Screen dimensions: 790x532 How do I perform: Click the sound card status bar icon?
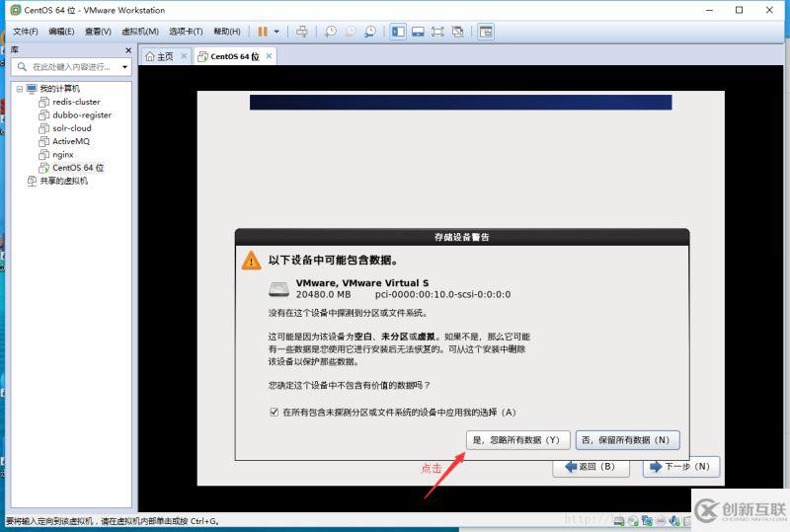coord(674,521)
